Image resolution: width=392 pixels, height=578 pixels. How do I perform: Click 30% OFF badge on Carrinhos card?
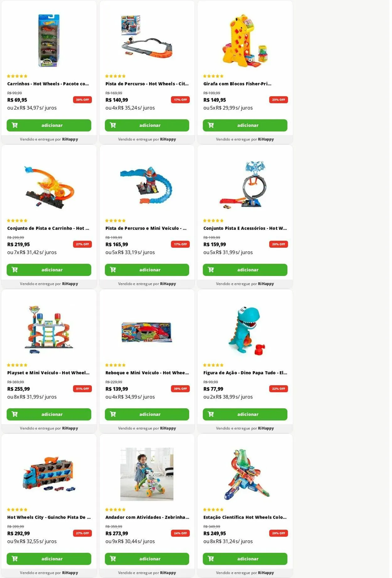(x=82, y=100)
